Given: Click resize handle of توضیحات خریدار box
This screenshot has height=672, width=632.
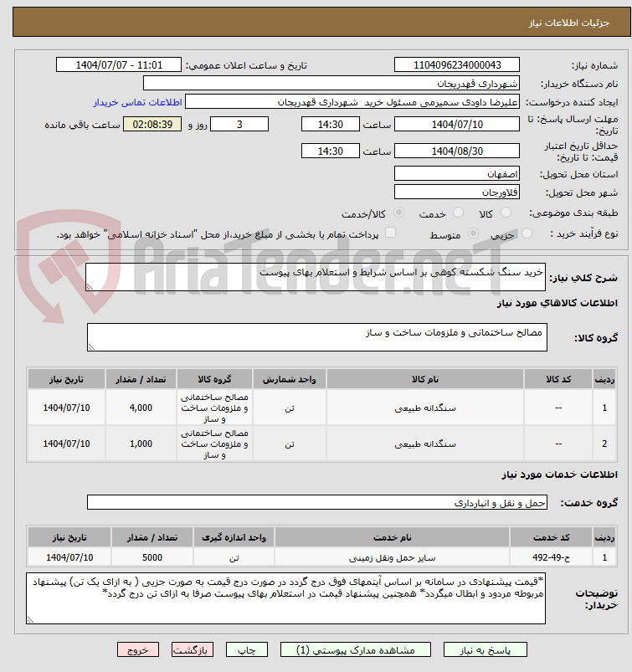Looking at the screenshot, I should pos(30,620).
